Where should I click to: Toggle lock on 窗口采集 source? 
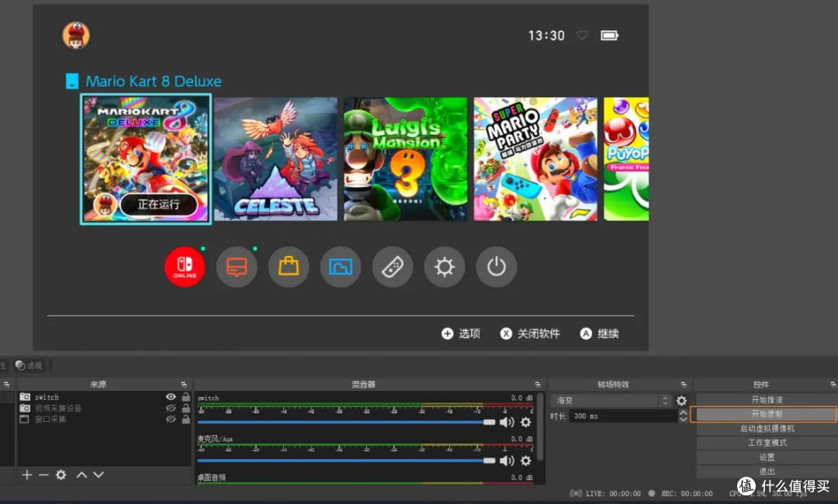(x=185, y=419)
